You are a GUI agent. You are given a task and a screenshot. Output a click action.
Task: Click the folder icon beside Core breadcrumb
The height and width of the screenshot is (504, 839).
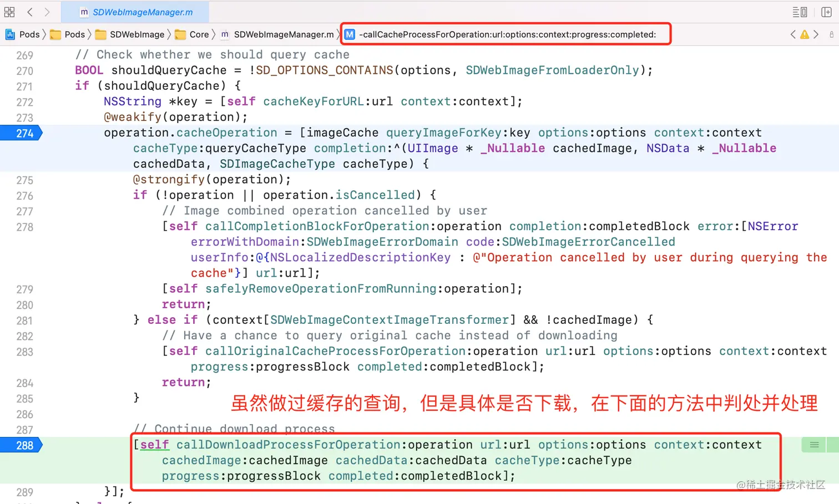click(180, 34)
